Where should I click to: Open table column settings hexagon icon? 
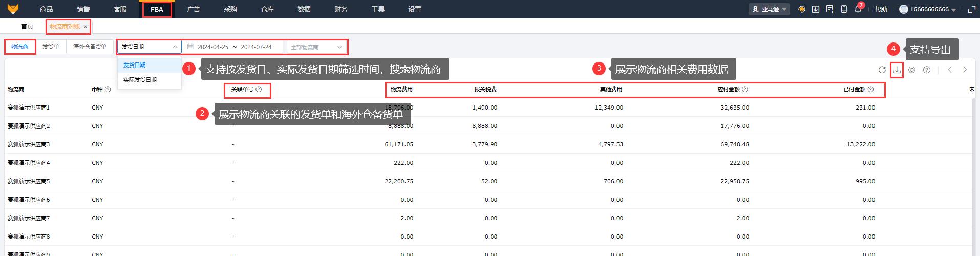click(912, 70)
